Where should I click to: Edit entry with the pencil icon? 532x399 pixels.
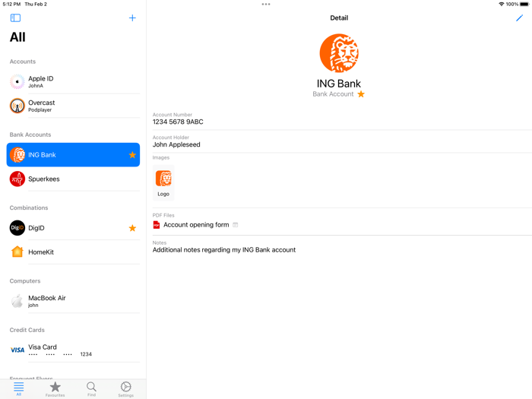[x=519, y=18]
